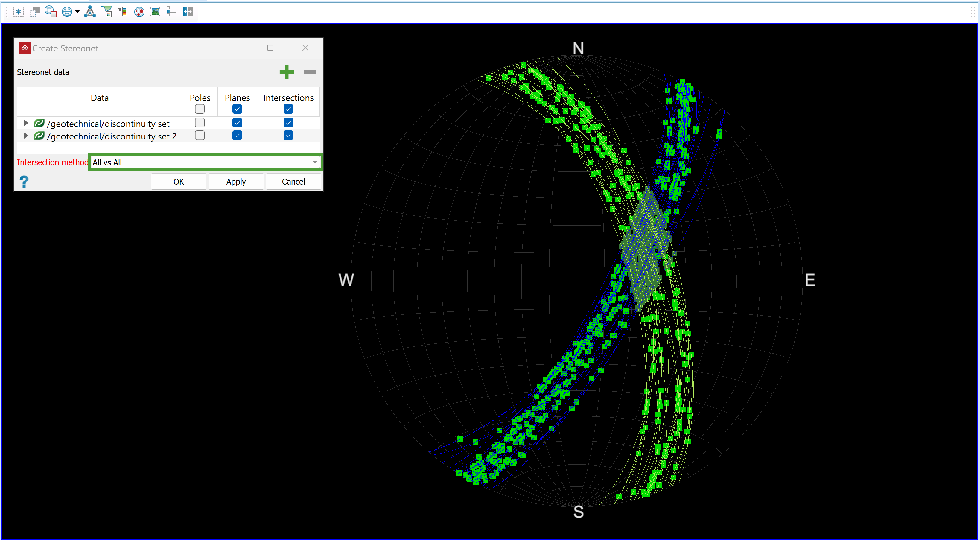The height and width of the screenshot is (540, 980).
Task: Uncheck Planes for discontinuity set 2
Action: tap(237, 135)
